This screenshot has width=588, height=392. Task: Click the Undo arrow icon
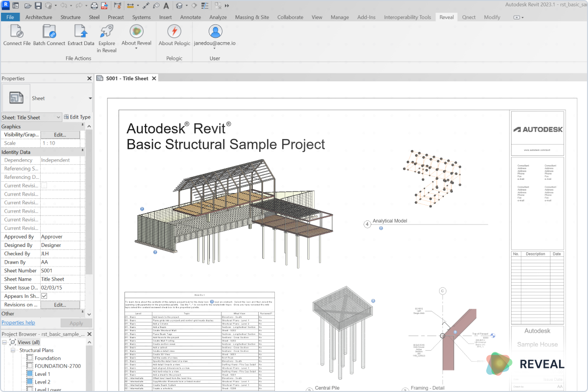pyautogui.click(x=64, y=6)
